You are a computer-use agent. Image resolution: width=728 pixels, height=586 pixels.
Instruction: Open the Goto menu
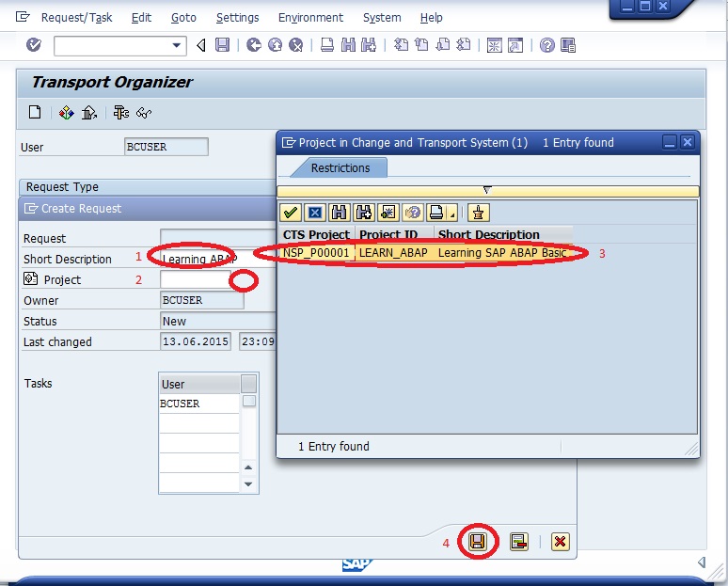coord(183,18)
